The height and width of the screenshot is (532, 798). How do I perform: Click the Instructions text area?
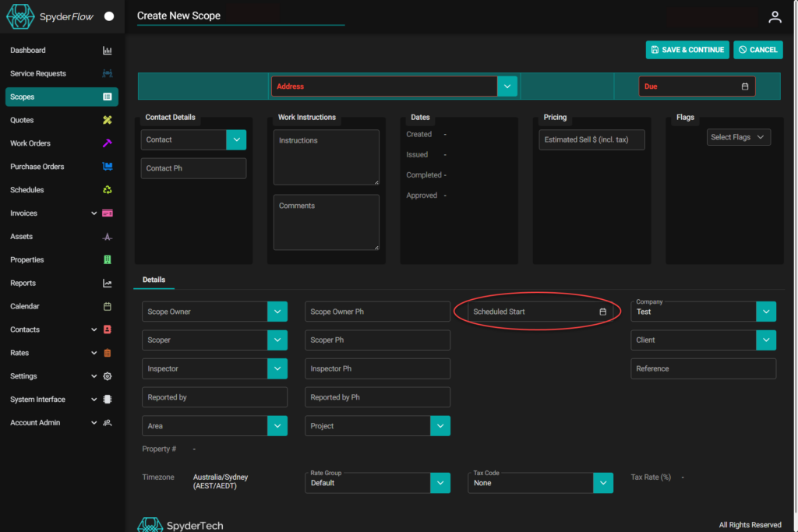326,157
